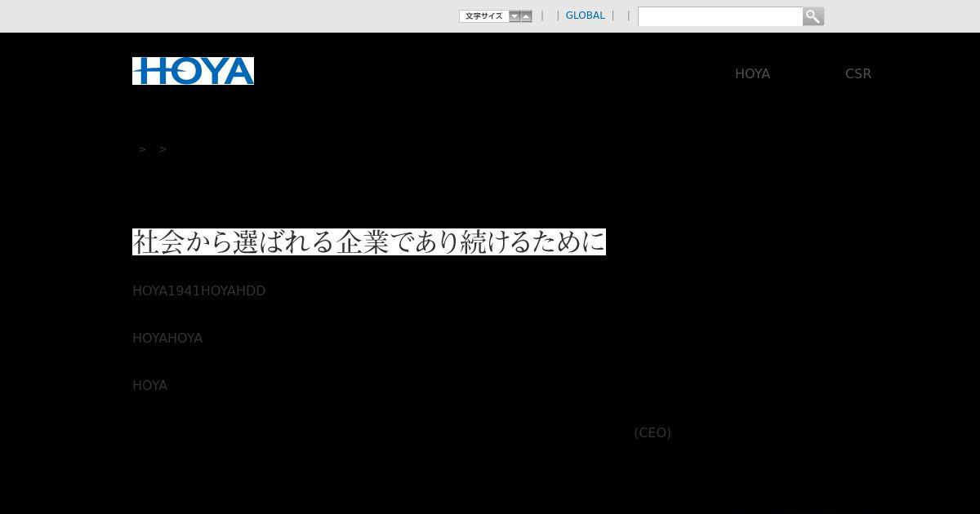Focus the site search input field
Screen dimensions: 980x514
(x=720, y=16)
